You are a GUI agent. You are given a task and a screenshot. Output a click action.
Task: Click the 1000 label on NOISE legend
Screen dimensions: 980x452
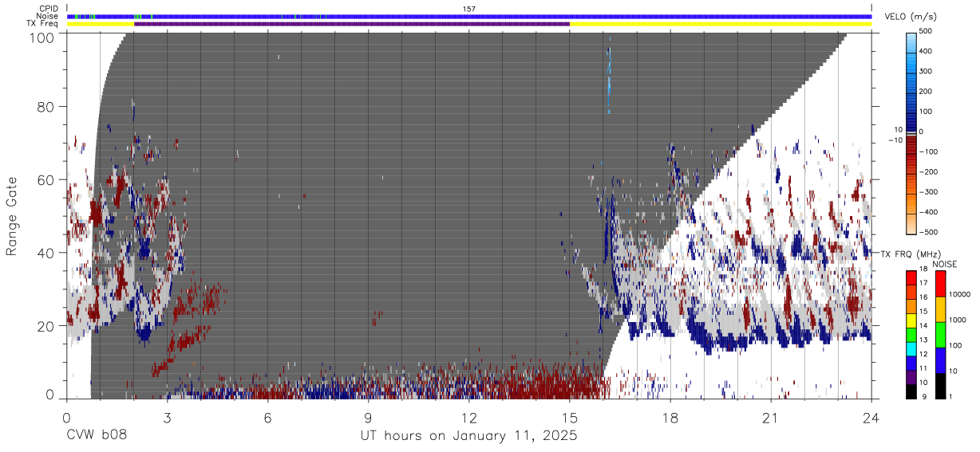coord(958,320)
